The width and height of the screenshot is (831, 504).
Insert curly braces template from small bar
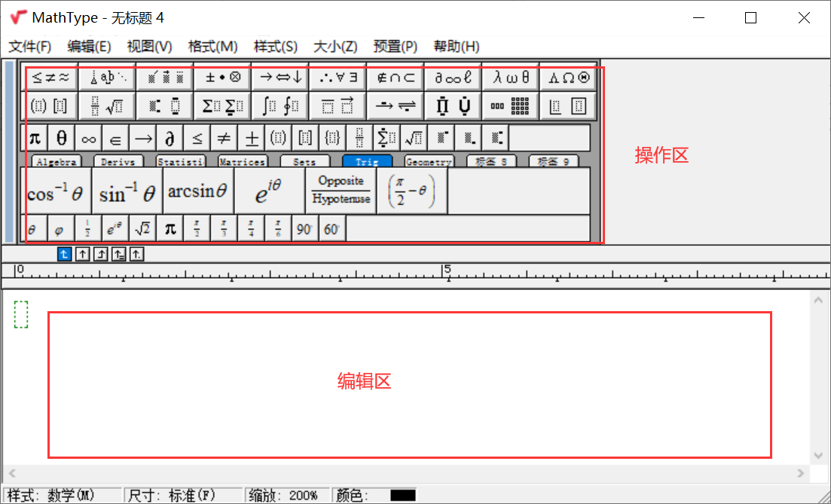click(x=332, y=139)
